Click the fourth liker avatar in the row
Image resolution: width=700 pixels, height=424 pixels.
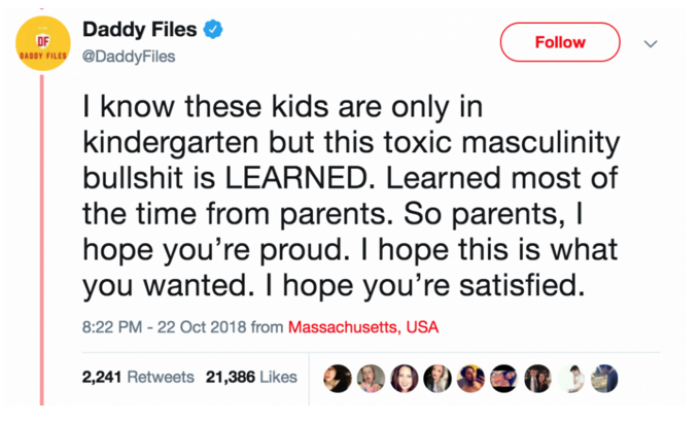coord(438,377)
